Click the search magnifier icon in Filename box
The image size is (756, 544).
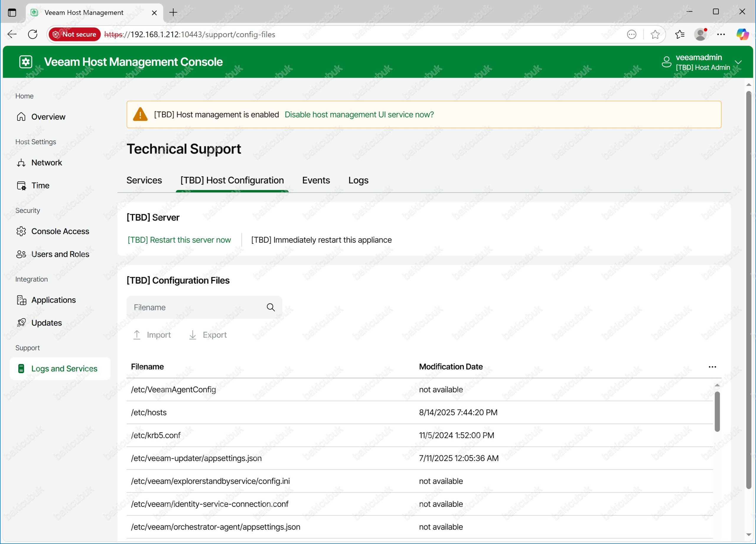pos(271,307)
